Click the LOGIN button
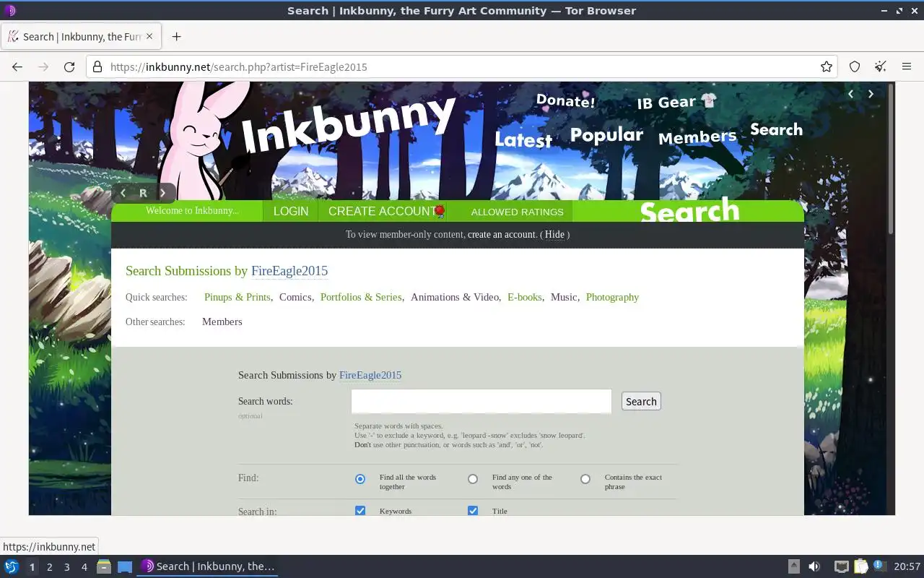The image size is (924, 578). (x=291, y=211)
